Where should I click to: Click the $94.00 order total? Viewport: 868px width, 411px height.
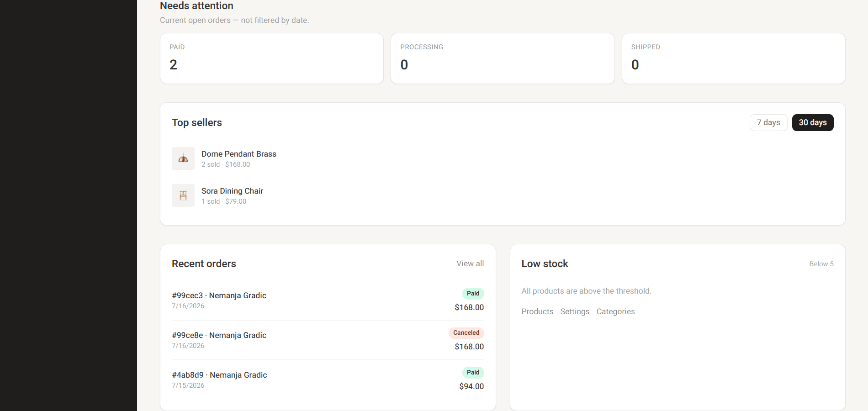471,386
